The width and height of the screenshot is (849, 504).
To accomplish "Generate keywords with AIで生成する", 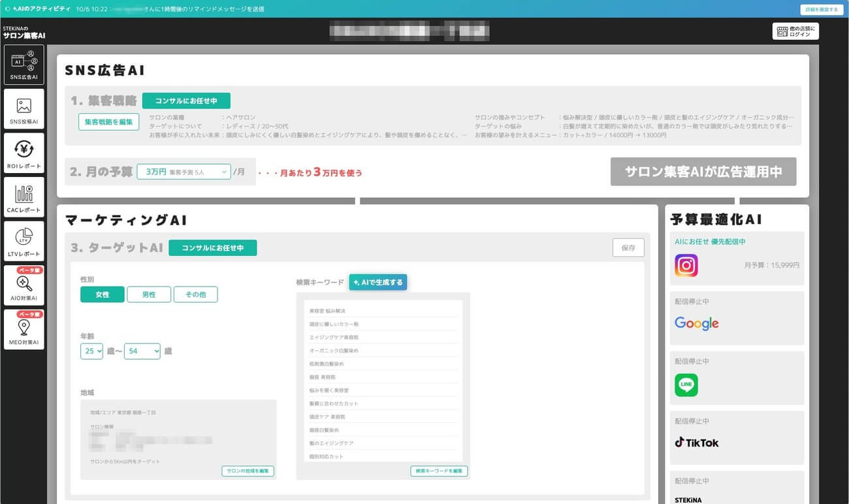I will click(x=378, y=282).
